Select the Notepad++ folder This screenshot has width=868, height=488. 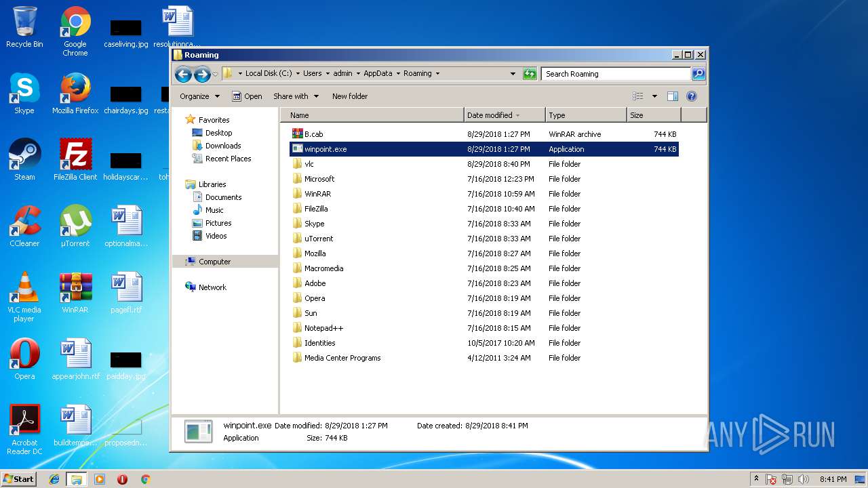(484, 328)
